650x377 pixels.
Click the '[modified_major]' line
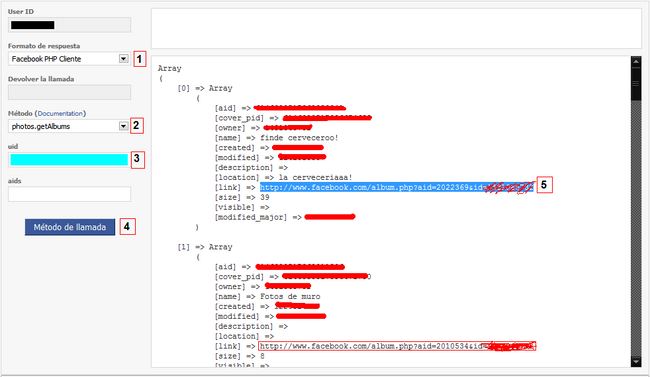(x=285, y=217)
